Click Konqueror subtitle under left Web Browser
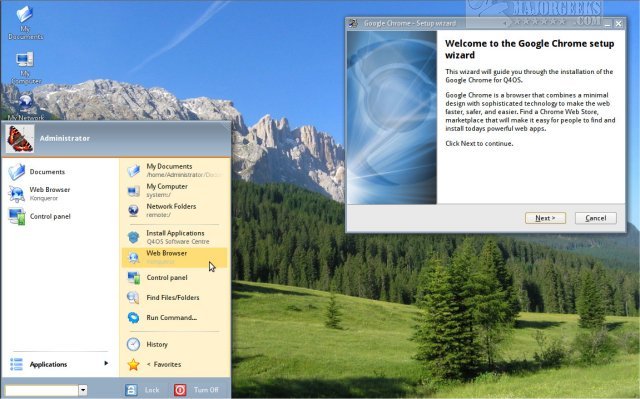This screenshot has width=640, height=399. coord(44,198)
